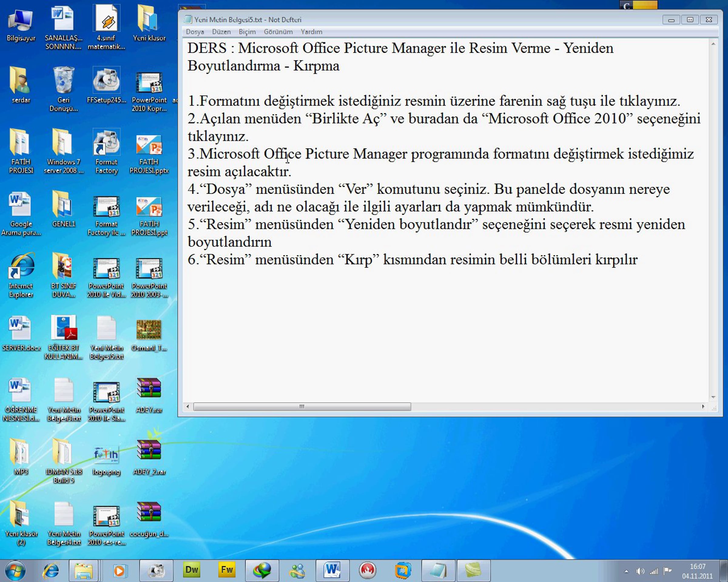Select the cocuğun_d... archive icon
728x582 pixels.
149,520
